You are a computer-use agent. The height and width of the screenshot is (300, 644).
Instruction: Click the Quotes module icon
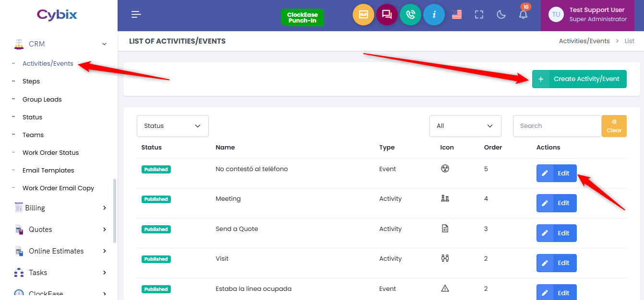(x=19, y=229)
